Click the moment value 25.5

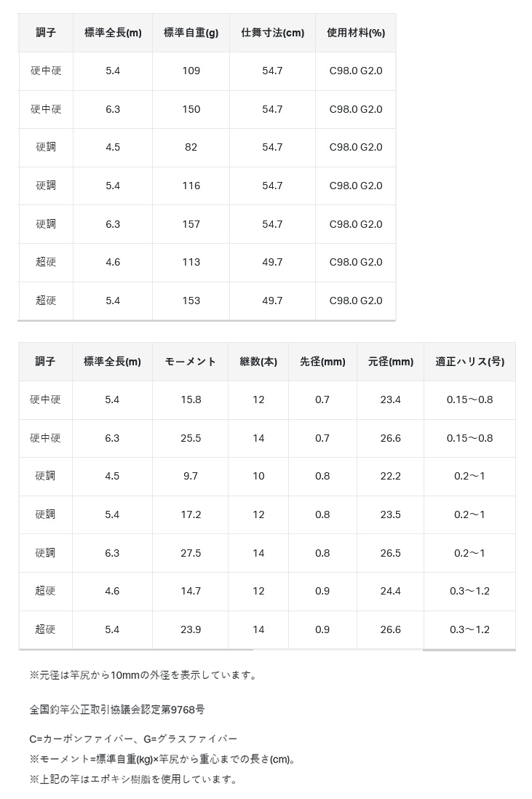(x=191, y=438)
